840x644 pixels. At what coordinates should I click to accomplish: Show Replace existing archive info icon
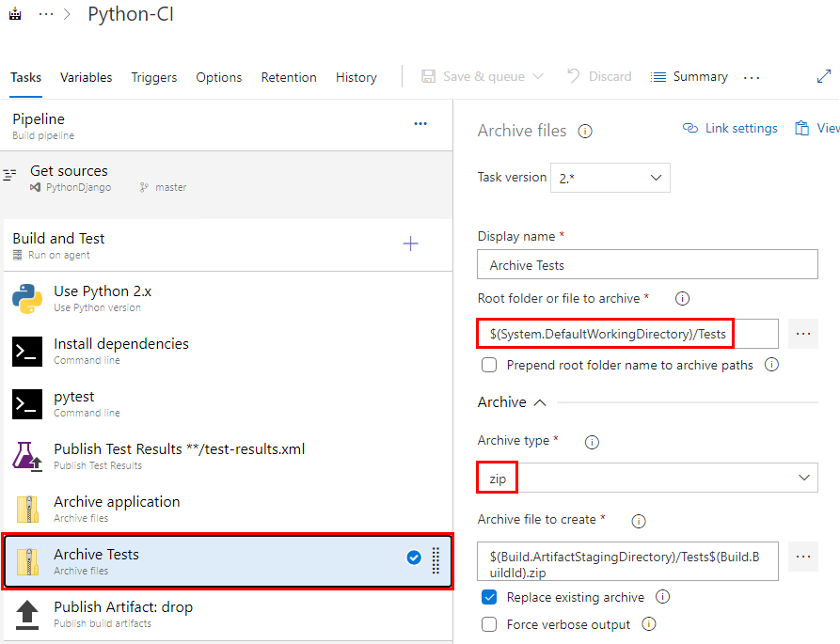pyautogui.click(x=662, y=597)
